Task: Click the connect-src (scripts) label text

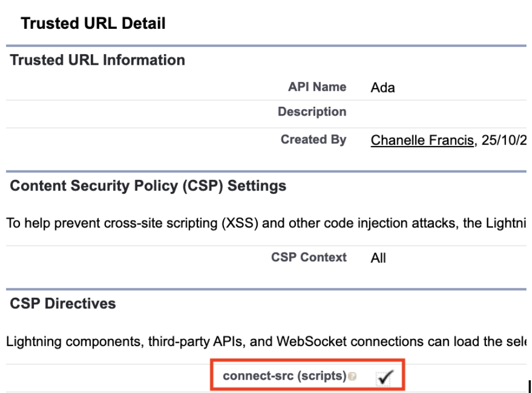Action: [x=284, y=376]
